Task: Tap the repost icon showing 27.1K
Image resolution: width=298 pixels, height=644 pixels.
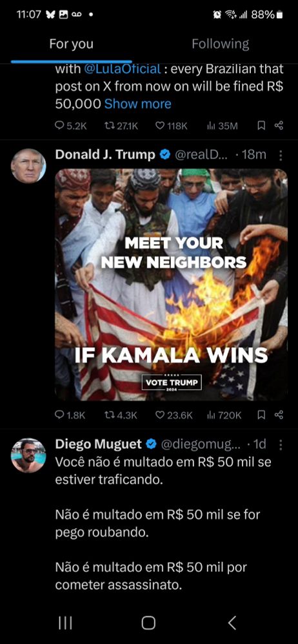Action: [123, 126]
